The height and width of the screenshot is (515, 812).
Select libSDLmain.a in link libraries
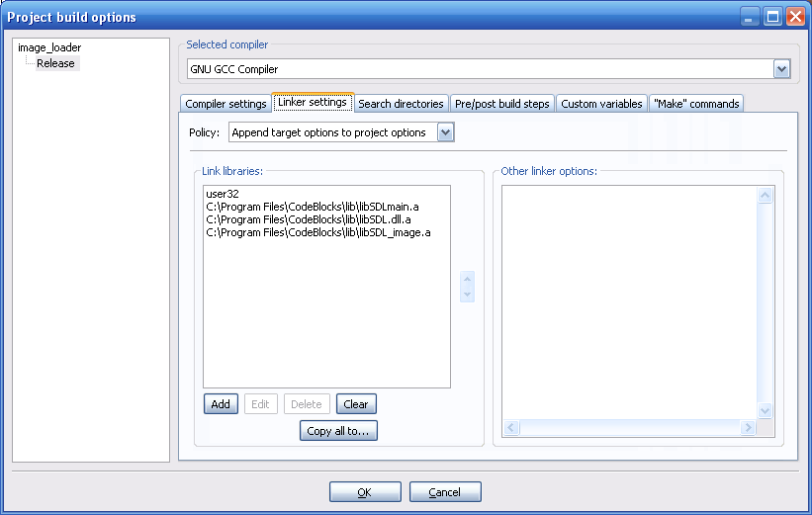[x=313, y=207]
